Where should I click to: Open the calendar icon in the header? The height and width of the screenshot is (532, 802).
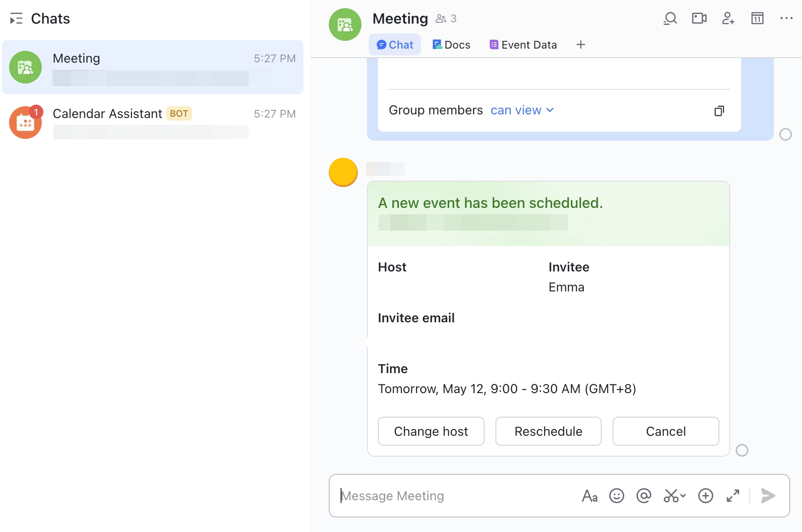click(757, 19)
